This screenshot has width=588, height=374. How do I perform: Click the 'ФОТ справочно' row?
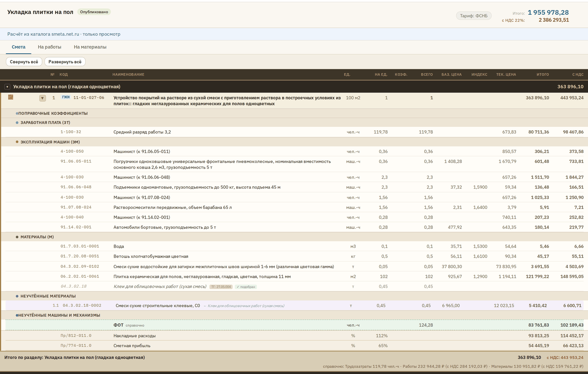pyautogui.click(x=294, y=325)
